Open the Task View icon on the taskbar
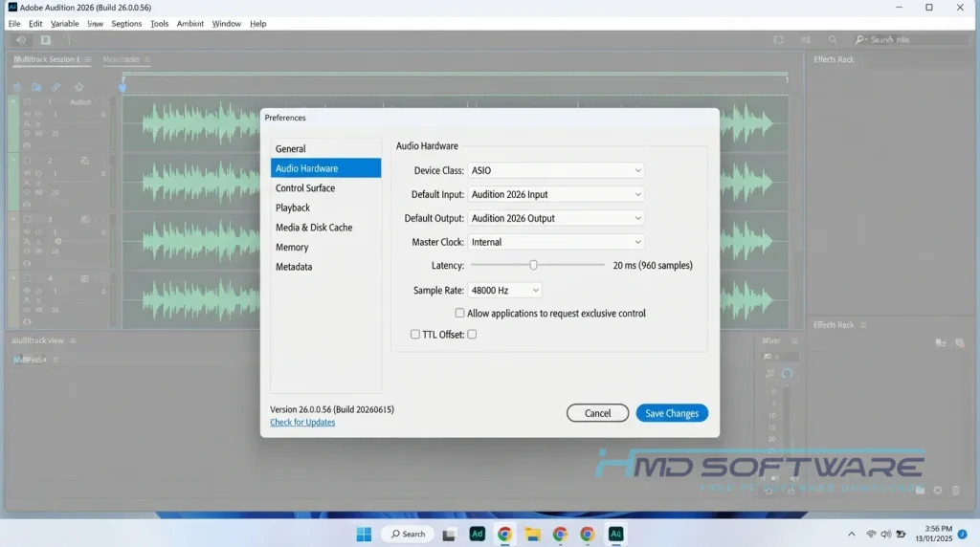Image resolution: width=980 pixels, height=547 pixels. click(x=449, y=534)
